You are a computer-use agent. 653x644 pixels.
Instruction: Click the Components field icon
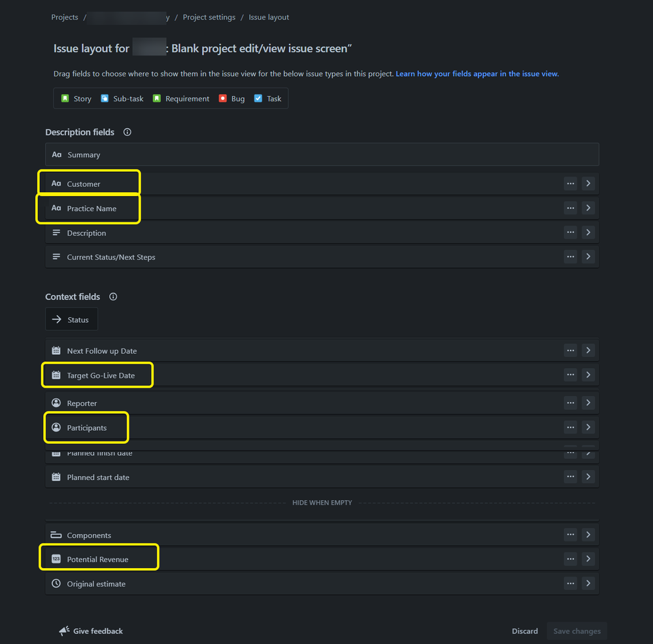coord(56,535)
